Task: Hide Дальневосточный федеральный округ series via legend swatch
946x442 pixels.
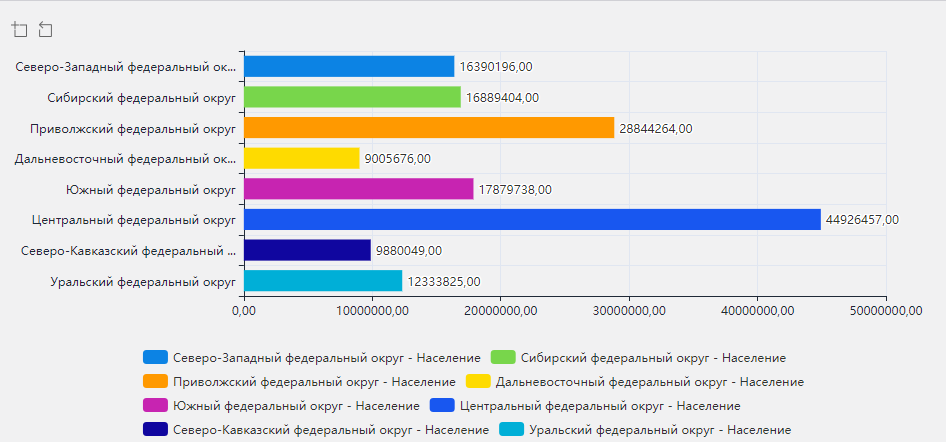Action: point(479,381)
